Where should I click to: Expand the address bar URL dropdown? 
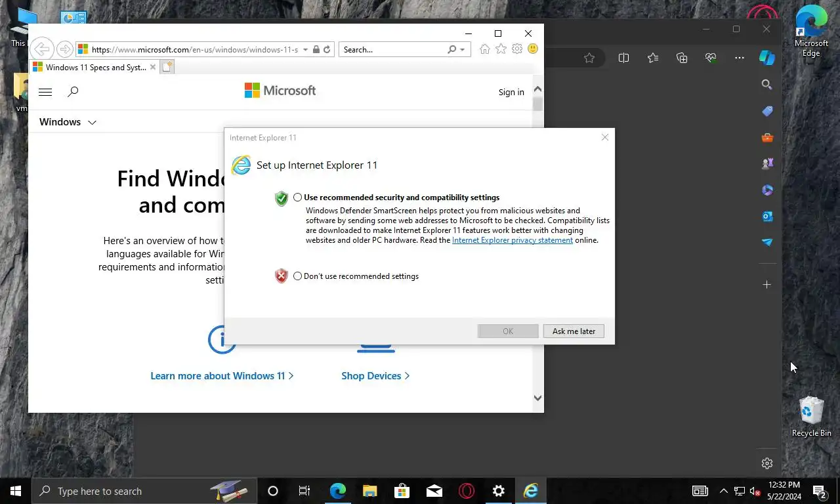[305, 50]
